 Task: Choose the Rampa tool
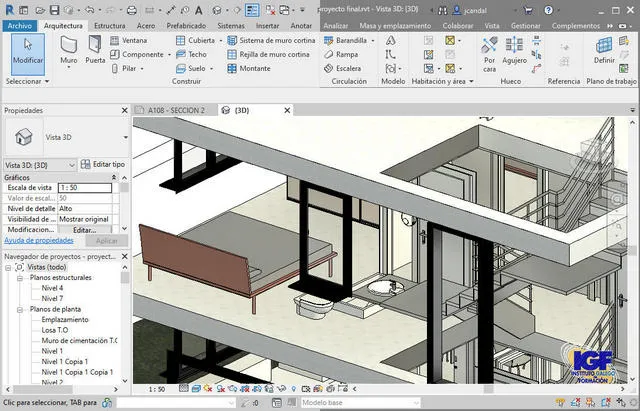coord(341,54)
